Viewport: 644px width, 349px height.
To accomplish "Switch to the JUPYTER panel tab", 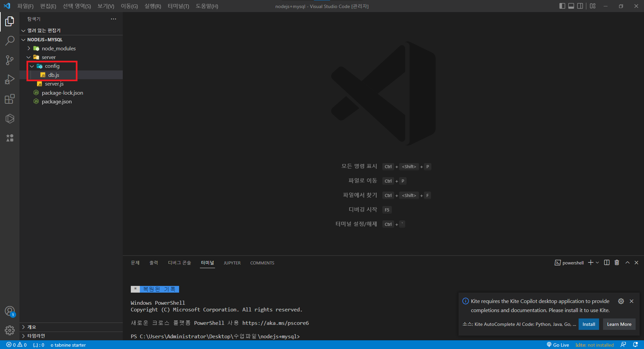I will pyautogui.click(x=232, y=263).
